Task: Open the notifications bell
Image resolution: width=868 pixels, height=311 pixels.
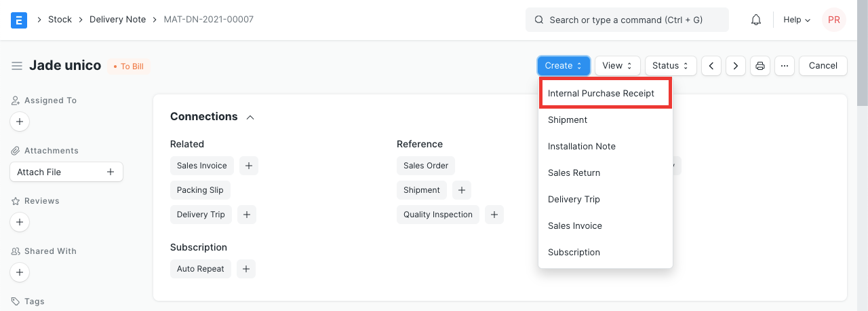Action: point(756,20)
